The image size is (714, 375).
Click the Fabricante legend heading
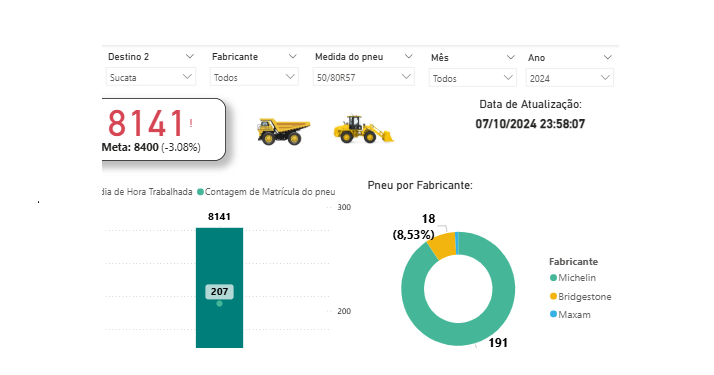(x=573, y=262)
